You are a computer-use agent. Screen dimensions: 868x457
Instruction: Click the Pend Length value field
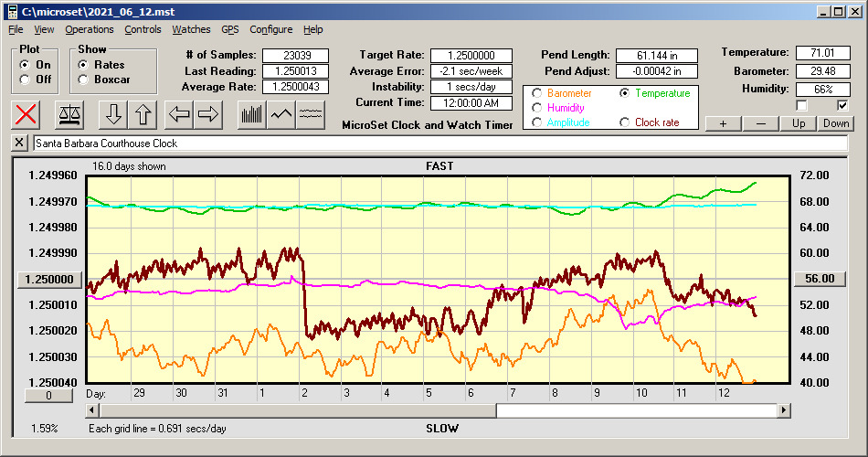pyautogui.click(x=657, y=56)
